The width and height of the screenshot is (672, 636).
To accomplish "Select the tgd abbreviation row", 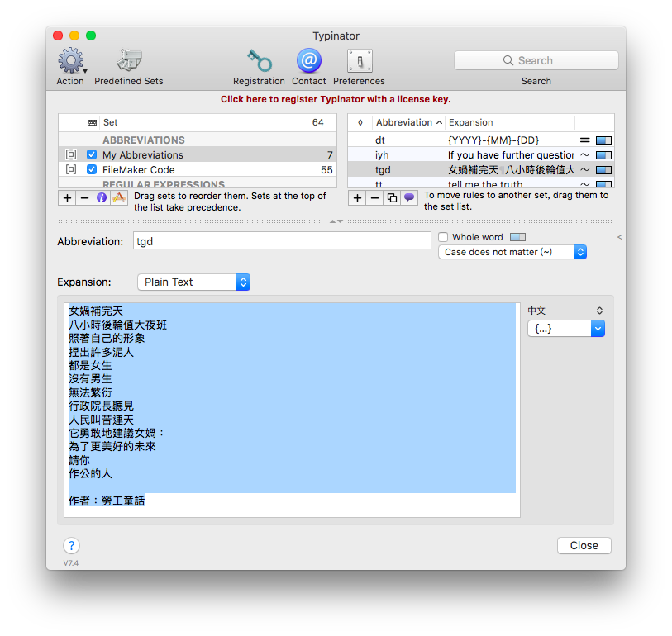I will pos(481,170).
